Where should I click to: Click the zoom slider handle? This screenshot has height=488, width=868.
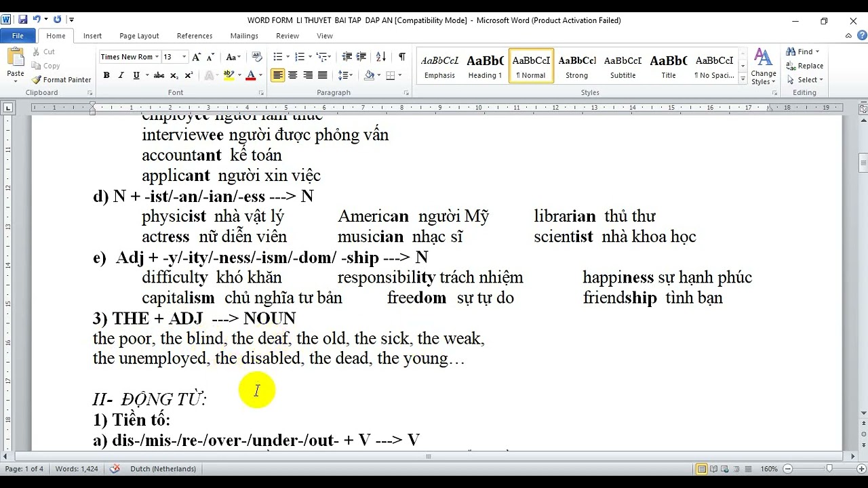[x=829, y=469]
